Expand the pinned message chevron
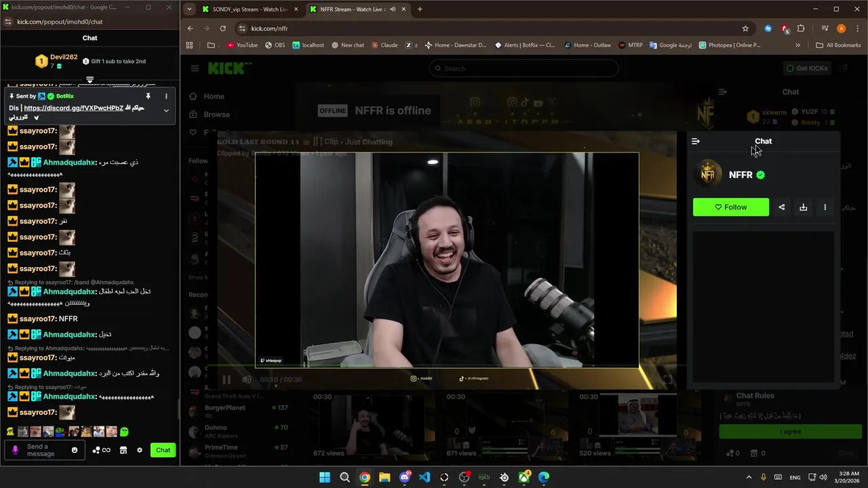This screenshot has width=868, height=488. [166, 110]
